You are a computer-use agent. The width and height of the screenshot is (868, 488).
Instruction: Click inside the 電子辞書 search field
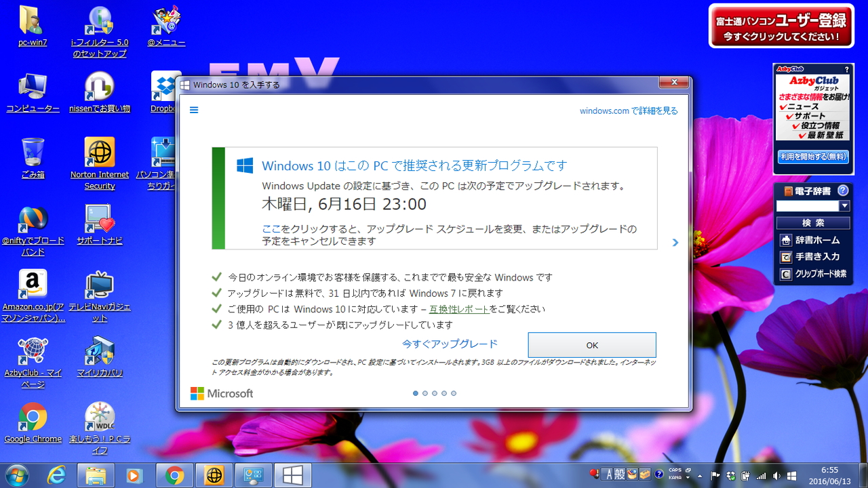tap(807, 205)
